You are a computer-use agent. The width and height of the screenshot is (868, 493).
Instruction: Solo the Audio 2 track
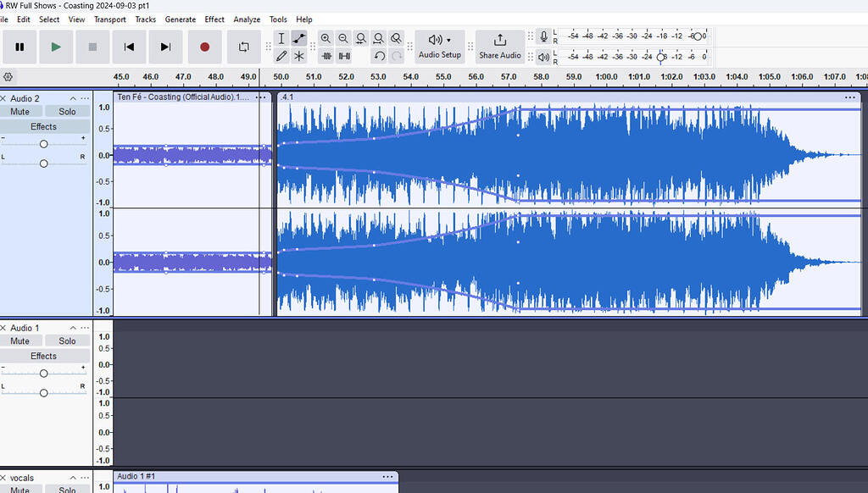click(x=67, y=111)
